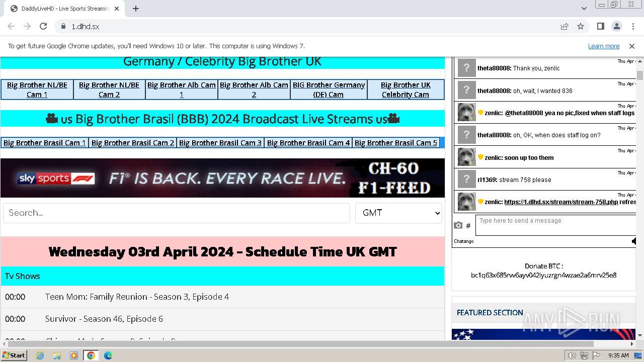The width and height of the screenshot is (644, 362).
Task: Open the Chatango link
Action: point(463,241)
